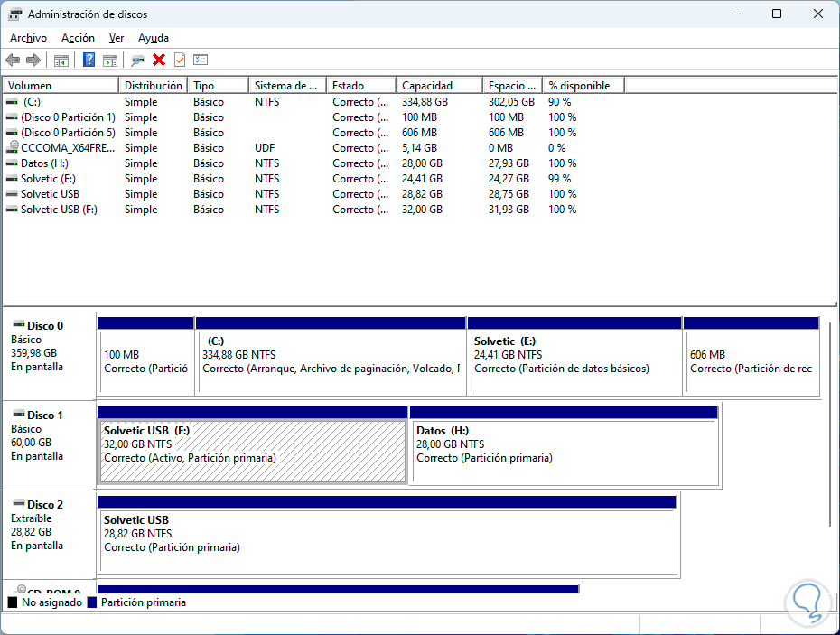Select the Solvetic USB (F:) 32,00 GB partition block

(x=253, y=446)
